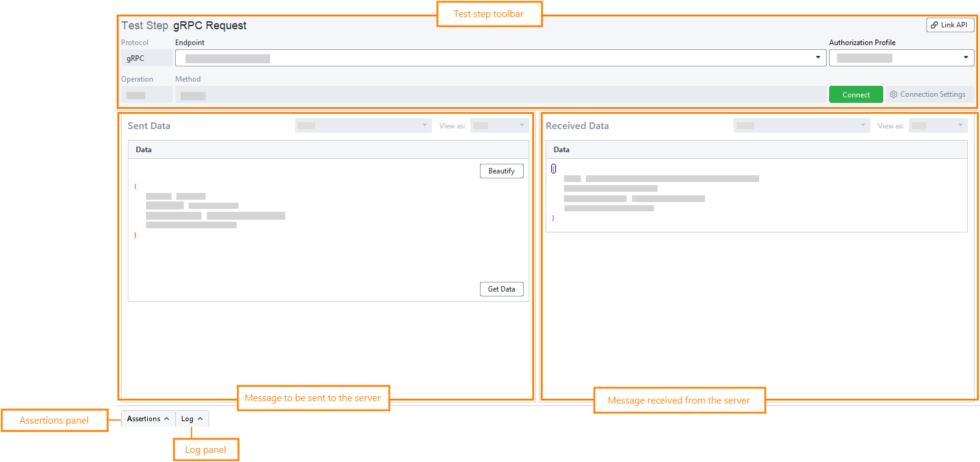Open the Sent Data View as dropdown

click(x=499, y=125)
